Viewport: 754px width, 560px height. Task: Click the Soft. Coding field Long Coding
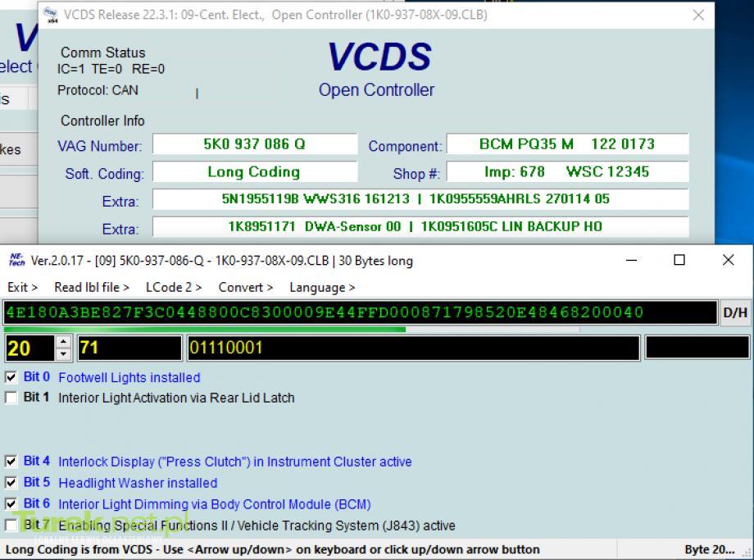pos(255,171)
